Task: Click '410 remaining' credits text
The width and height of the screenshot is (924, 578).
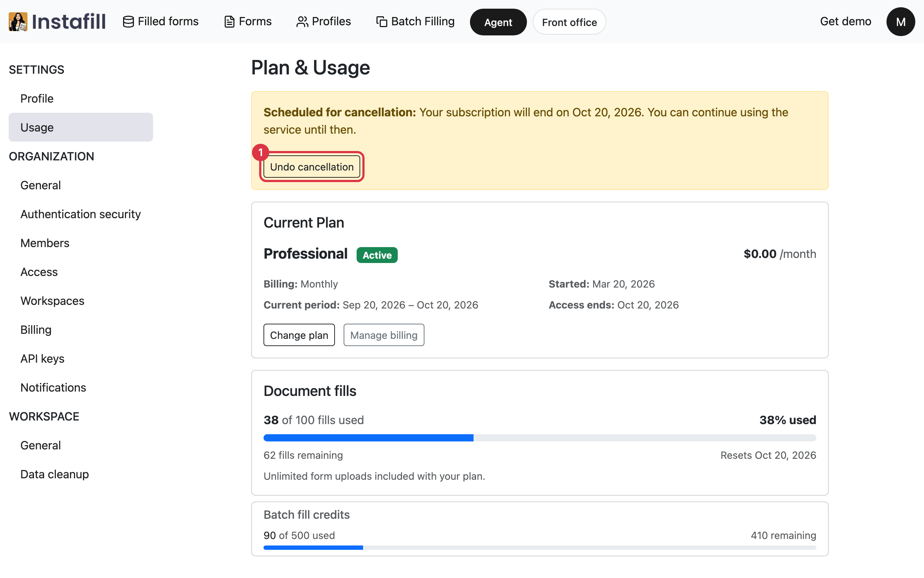Action: tap(784, 536)
